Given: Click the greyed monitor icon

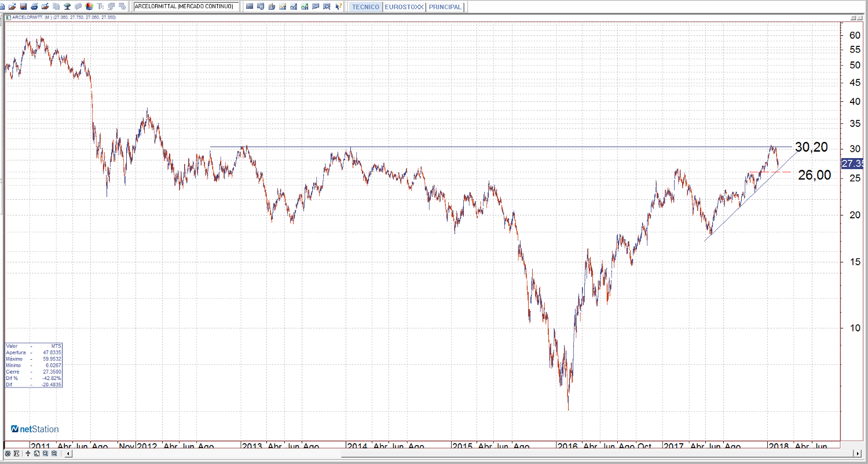Looking at the screenshot, I should (112, 6).
